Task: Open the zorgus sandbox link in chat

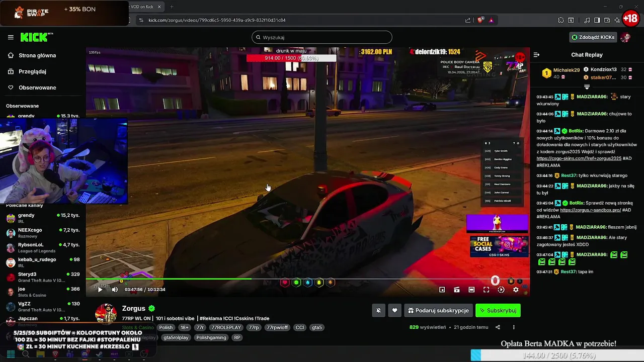Action: [590, 210]
